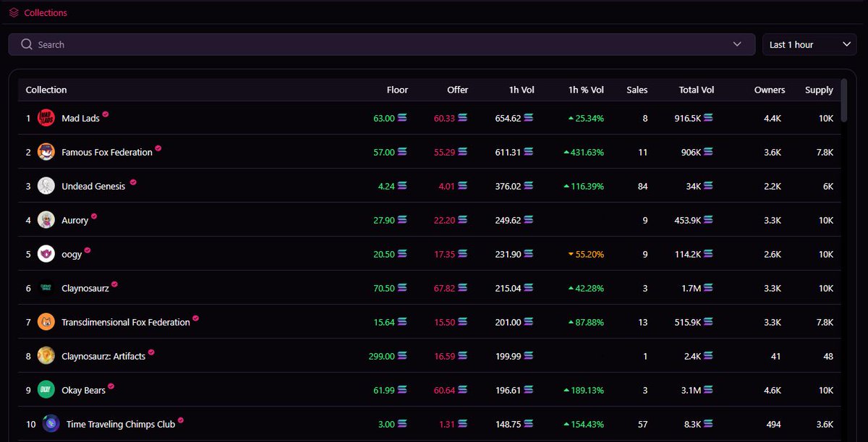
Task: Click verified badge next to Okay Bears
Action: 111,386
